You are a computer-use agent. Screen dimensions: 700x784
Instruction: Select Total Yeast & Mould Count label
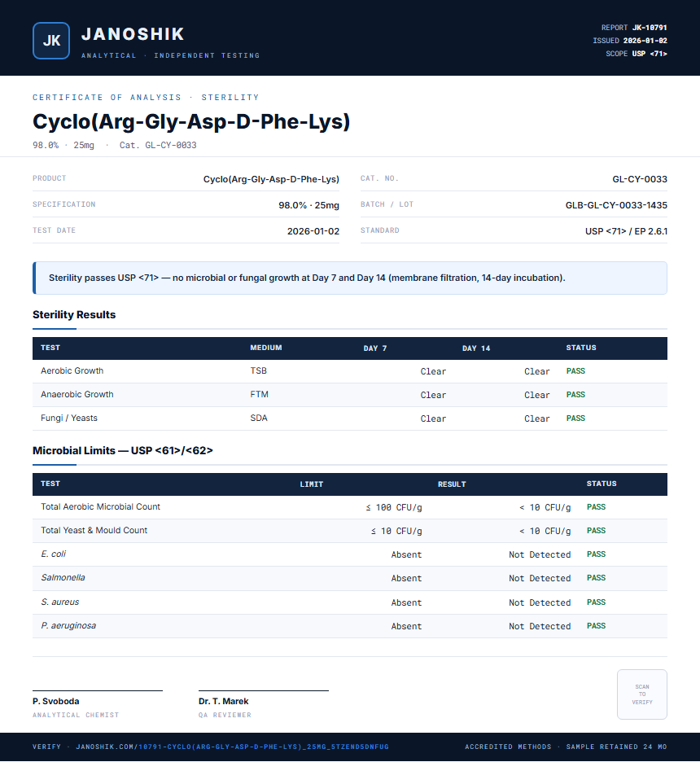pyautogui.click(x=94, y=530)
